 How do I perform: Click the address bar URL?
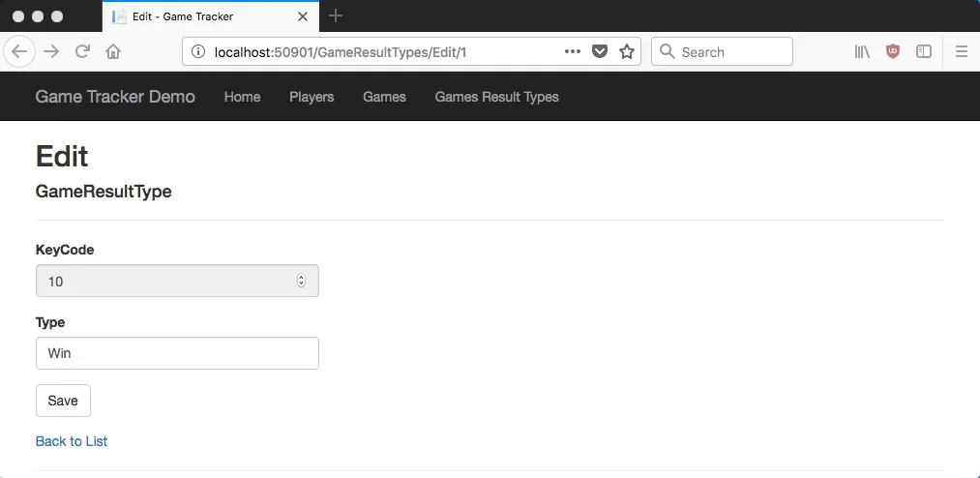tap(341, 52)
